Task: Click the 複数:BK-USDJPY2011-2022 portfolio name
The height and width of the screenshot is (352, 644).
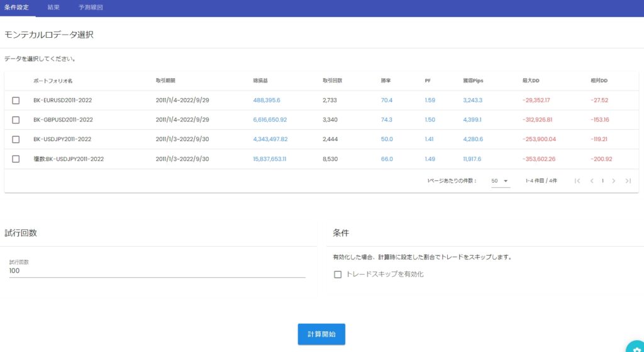Action: click(69, 159)
